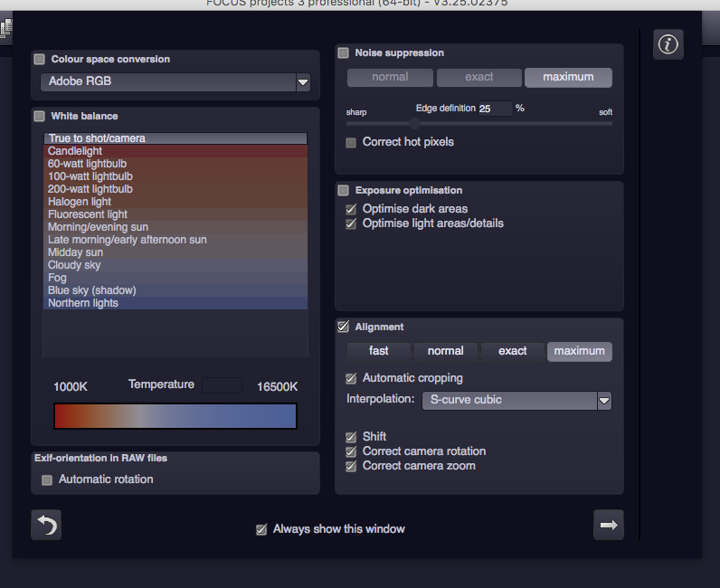Enable the Colour space conversion checkbox
This screenshot has height=588, width=720.
(39, 60)
